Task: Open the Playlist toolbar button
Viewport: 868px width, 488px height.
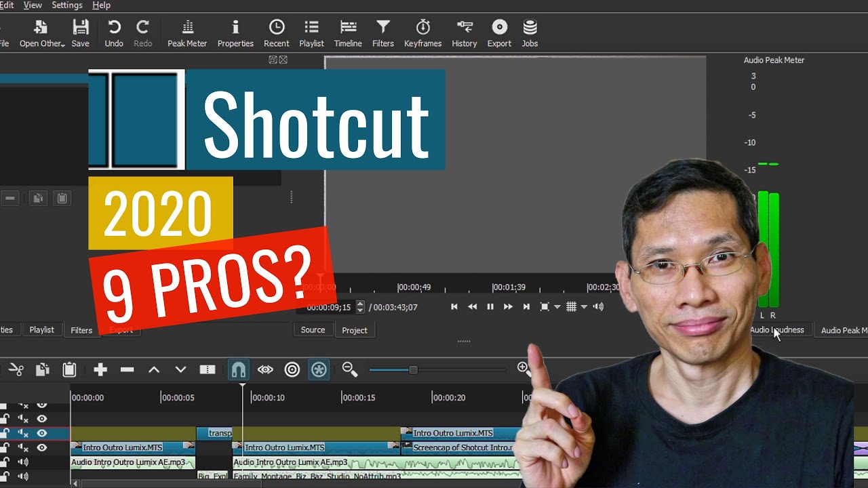Action: (311, 33)
